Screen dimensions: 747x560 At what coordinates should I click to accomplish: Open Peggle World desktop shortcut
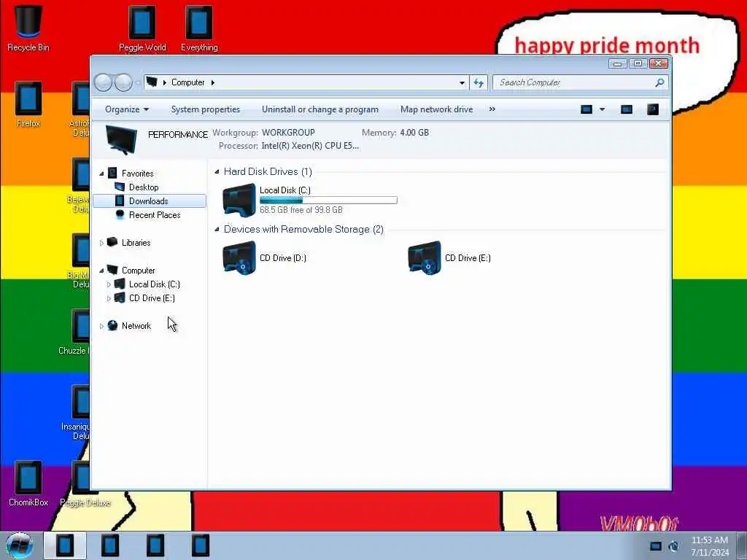click(x=142, y=28)
